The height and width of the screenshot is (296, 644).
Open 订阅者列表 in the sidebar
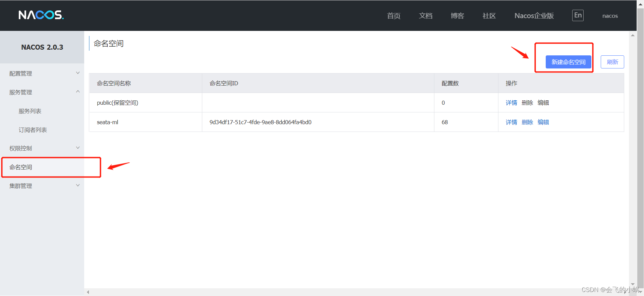(x=33, y=130)
